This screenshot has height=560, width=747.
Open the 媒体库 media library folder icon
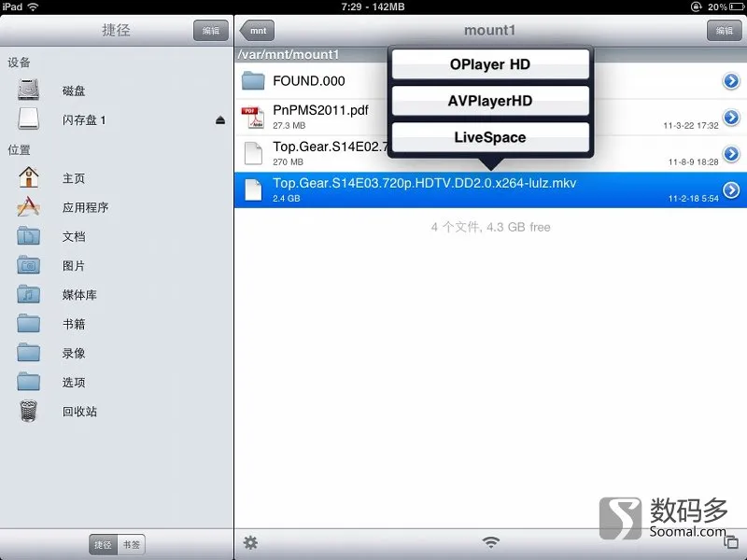[x=29, y=294]
